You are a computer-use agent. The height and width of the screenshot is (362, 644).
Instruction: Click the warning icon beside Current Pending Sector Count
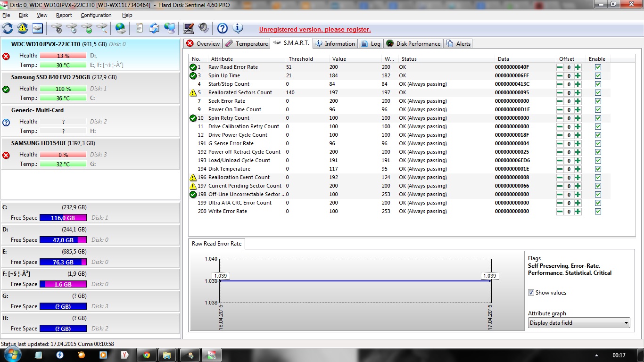pos(193,186)
